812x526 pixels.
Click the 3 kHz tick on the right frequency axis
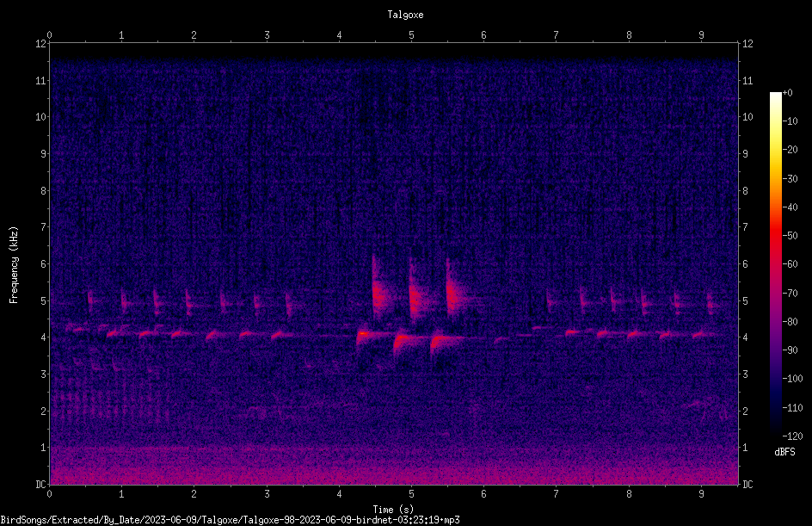coord(745,374)
